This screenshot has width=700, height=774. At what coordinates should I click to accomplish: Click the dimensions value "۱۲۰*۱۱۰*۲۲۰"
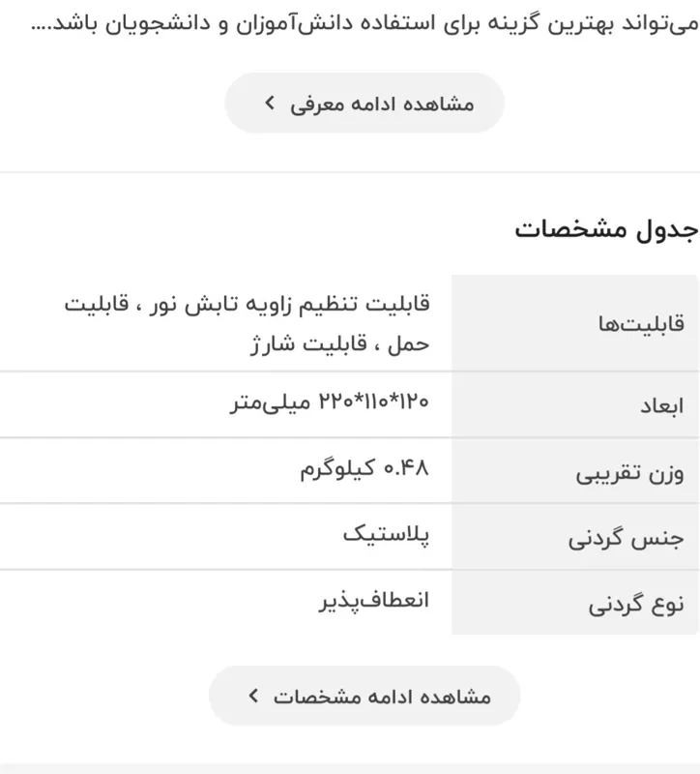[372, 402]
